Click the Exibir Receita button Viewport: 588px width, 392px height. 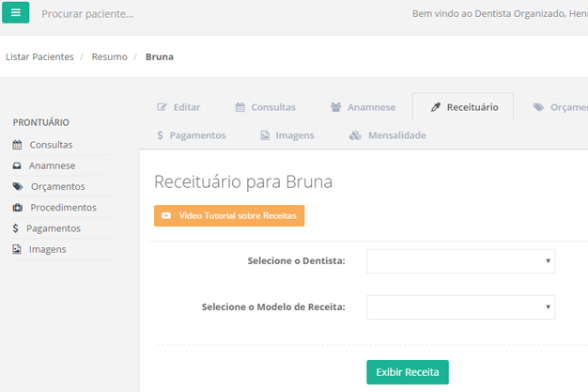click(x=408, y=372)
